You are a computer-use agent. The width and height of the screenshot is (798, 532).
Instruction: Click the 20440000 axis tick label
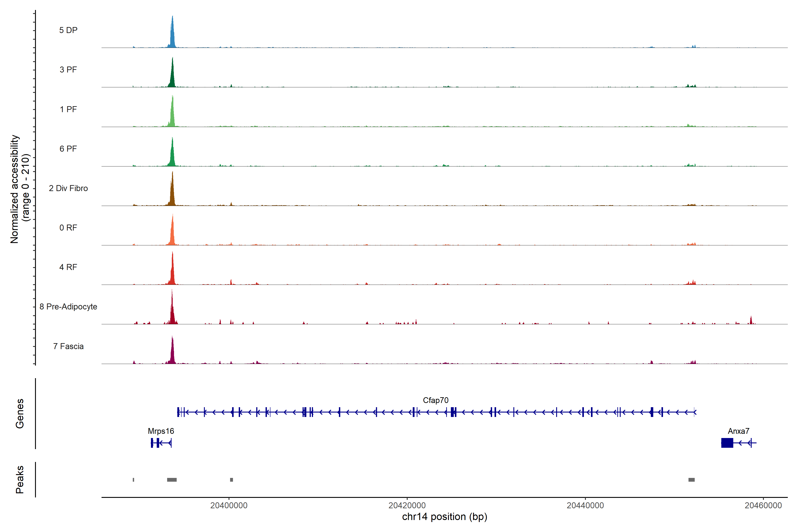585,506
